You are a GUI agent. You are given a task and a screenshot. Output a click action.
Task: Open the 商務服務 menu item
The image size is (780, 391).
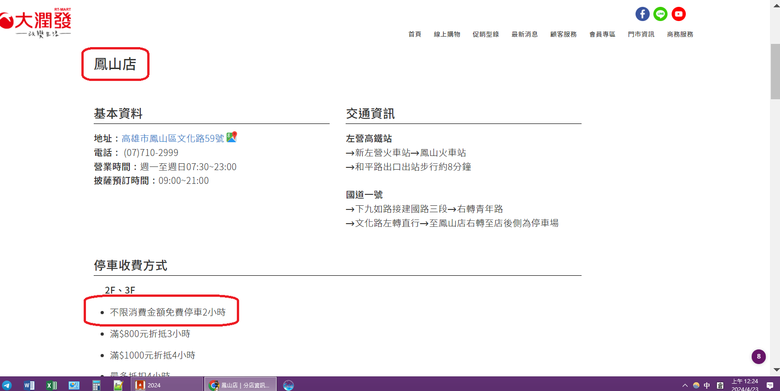click(x=680, y=34)
